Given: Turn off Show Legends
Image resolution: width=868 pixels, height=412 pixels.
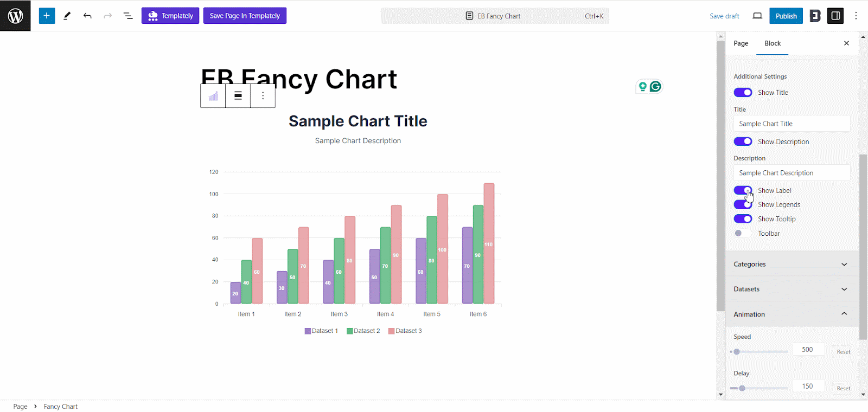Looking at the screenshot, I should [x=743, y=204].
